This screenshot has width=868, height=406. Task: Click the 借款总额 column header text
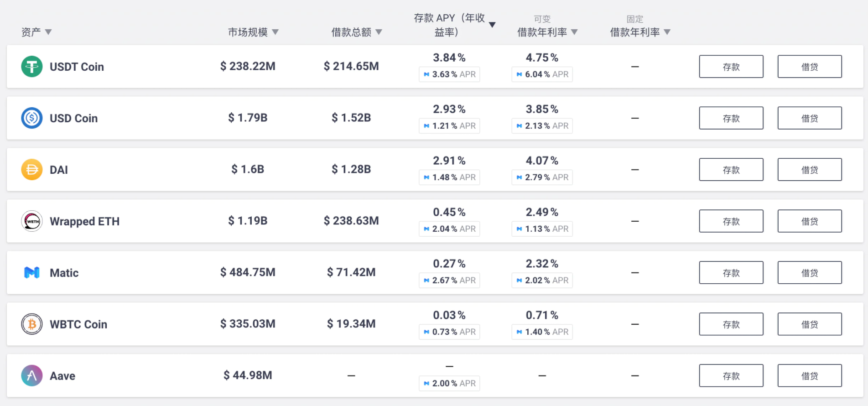tap(351, 32)
